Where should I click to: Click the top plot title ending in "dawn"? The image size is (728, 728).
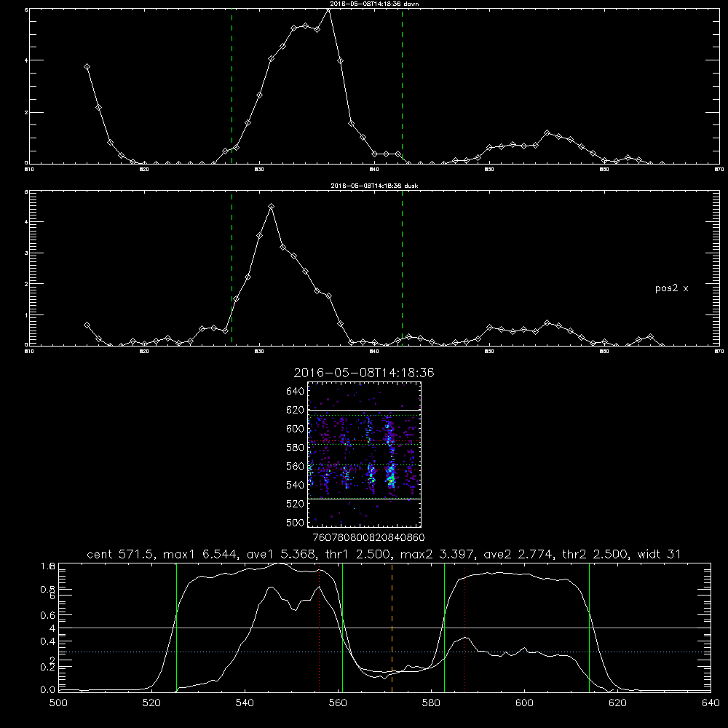click(374, 4)
